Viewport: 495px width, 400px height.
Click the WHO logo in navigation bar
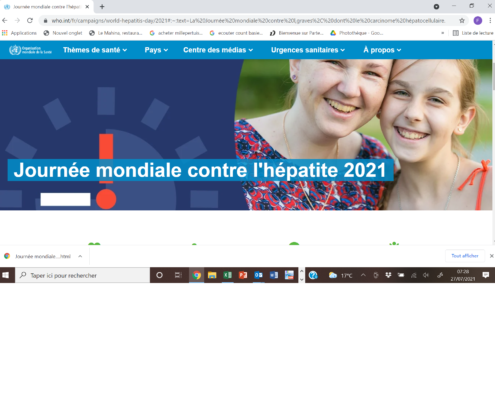click(30, 50)
